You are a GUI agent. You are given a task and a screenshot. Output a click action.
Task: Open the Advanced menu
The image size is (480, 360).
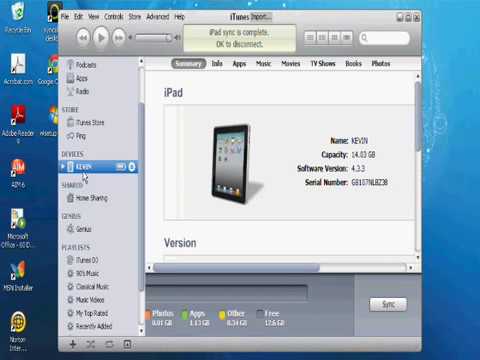point(158,16)
